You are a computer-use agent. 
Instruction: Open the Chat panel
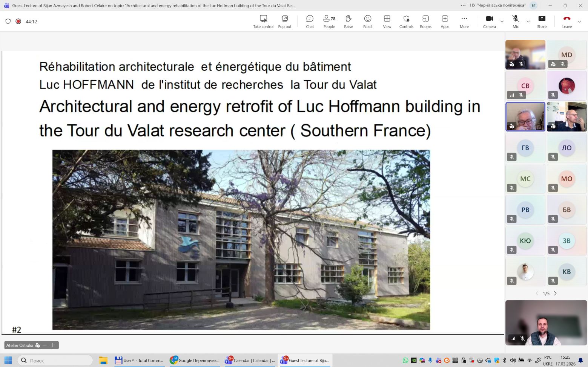point(310,21)
